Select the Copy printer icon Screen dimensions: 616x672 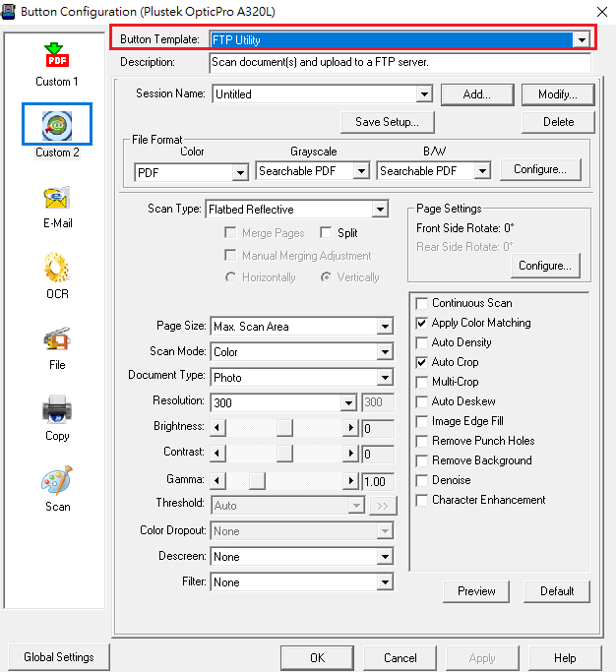[57, 410]
